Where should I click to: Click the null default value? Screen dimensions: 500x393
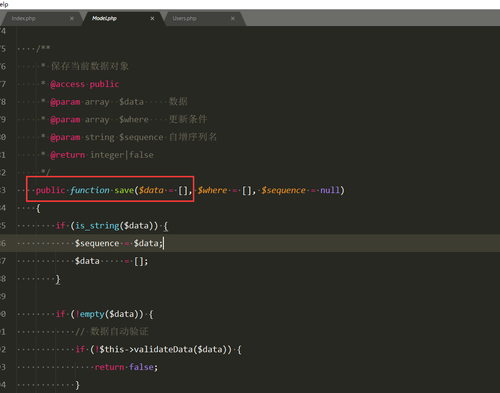[x=330, y=190]
